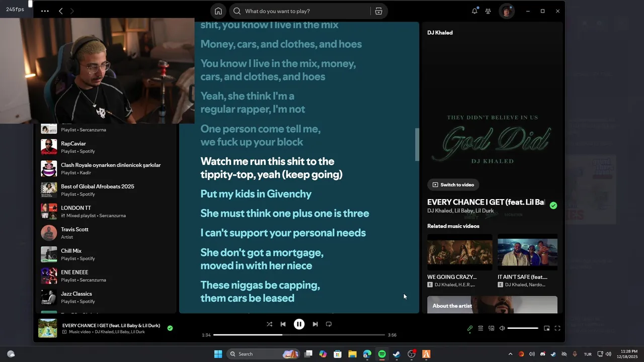The height and width of the screenshot is (362, 644).
Task: Click the TUR keyboard language indicator
Action: click(588, 354)
